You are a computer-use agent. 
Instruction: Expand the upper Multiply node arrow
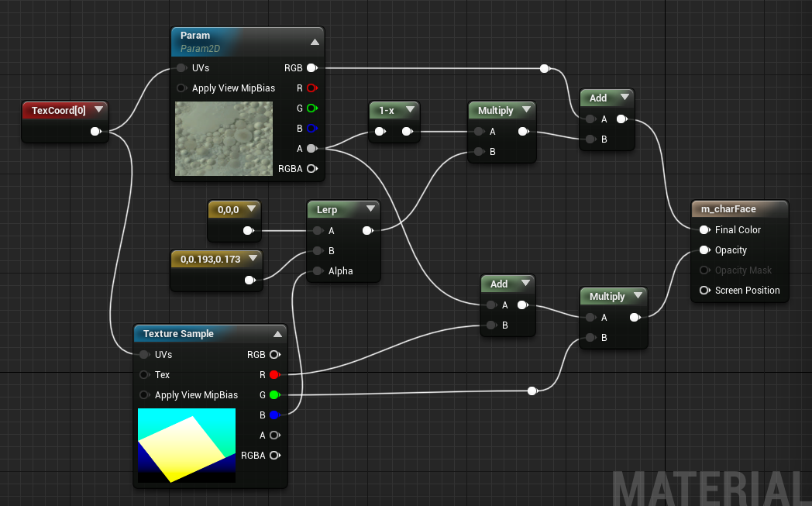coord(527,110)
